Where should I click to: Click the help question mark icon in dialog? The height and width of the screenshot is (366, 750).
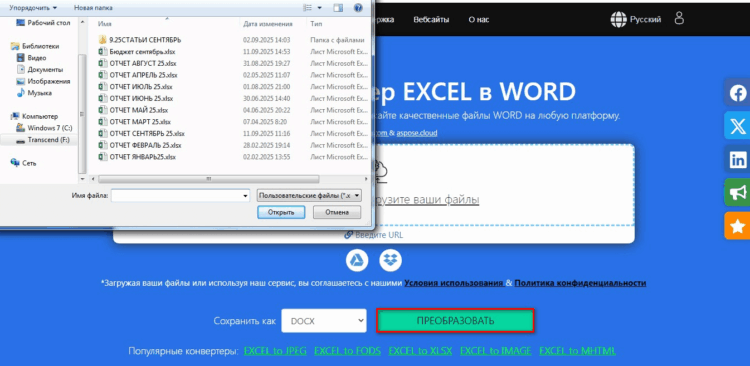[358, 8]
